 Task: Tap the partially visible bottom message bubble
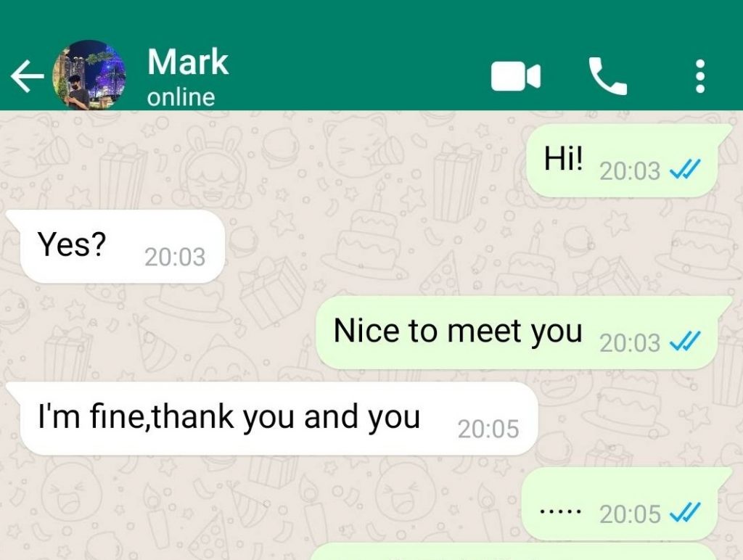[x=514, y=552]
